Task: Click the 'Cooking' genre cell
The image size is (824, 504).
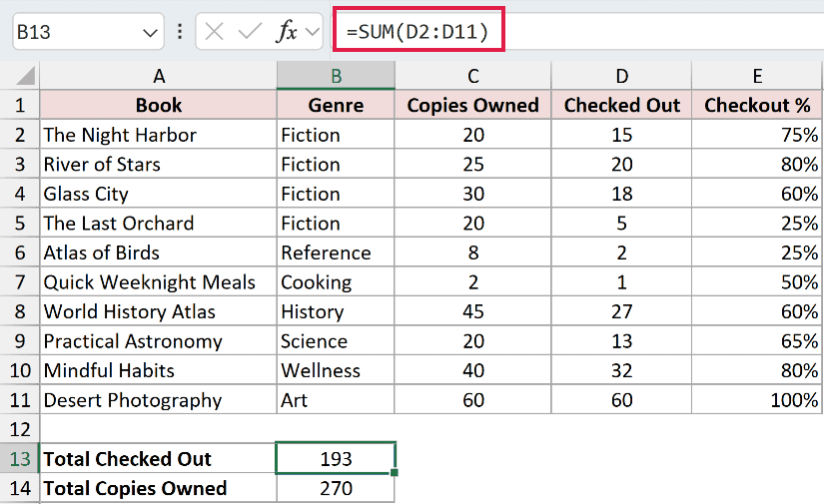Action: (x=336, y=281)
